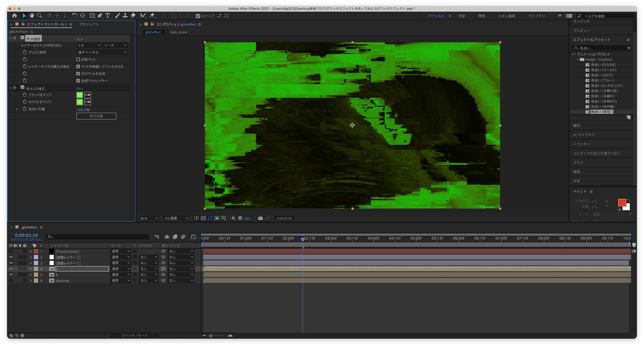Click the 色の交換 button
Image resolution: width=644 pixels, height=347 pixels.
pyautogui.click(x=96, y=116)
